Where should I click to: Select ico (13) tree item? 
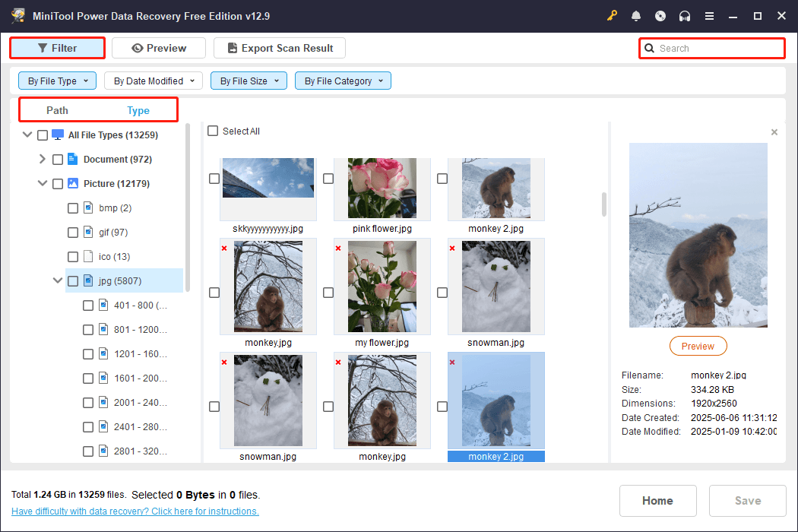click(114, 257)
